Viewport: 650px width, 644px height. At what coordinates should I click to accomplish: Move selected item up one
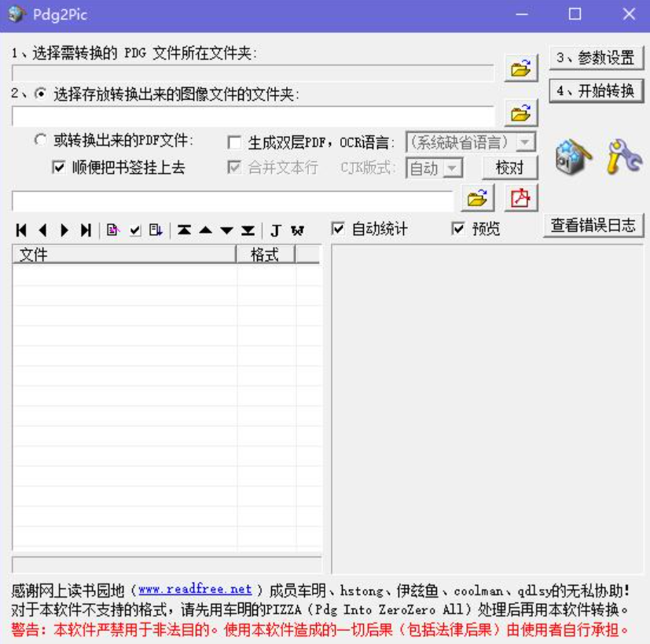click(206, 230)
